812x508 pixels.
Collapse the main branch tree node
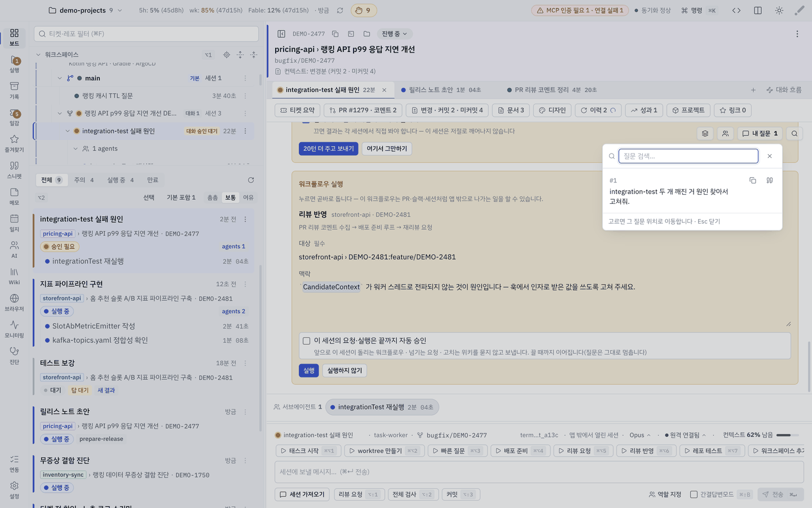(59, 78)
